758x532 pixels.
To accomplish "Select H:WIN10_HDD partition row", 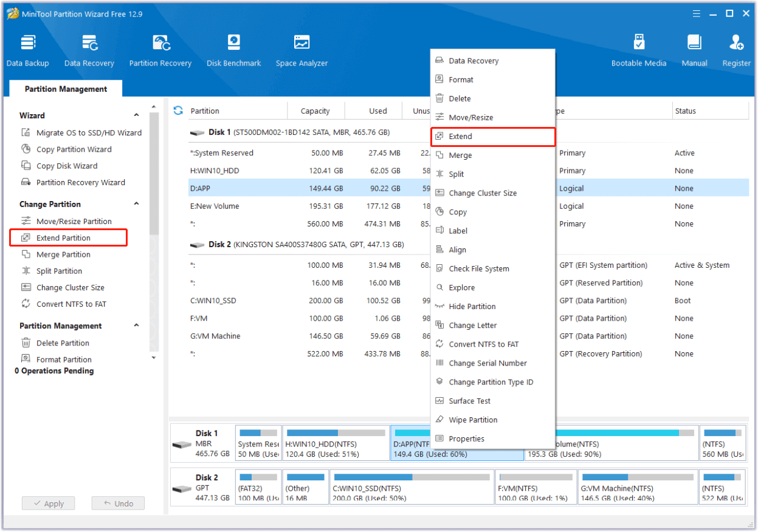I will tap(468, 171).
